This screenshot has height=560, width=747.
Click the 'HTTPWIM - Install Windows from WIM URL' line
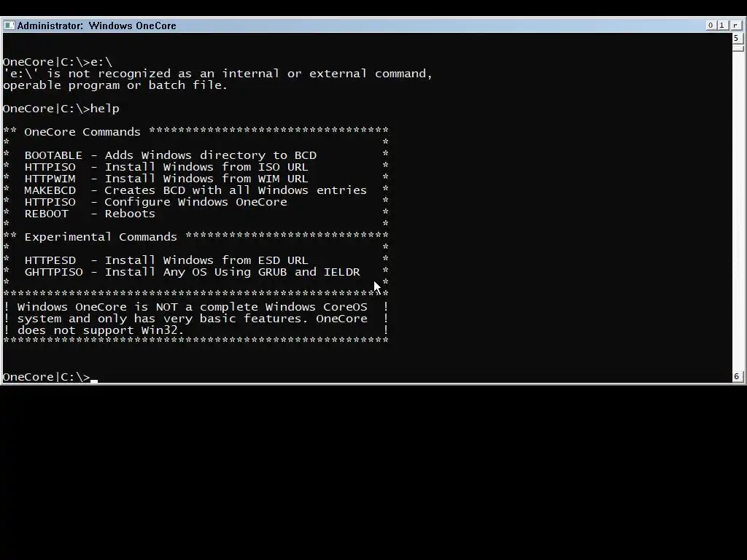(x=166, y=179)
